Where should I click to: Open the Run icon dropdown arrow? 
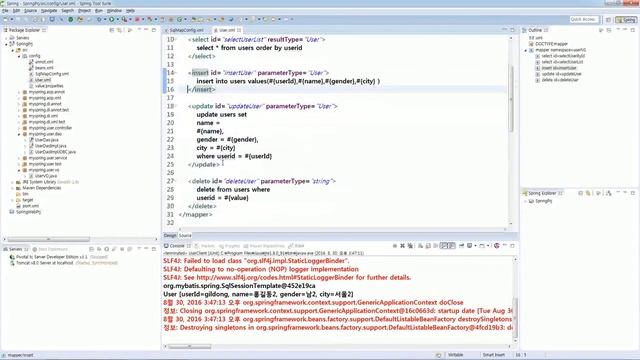[117, 19]
